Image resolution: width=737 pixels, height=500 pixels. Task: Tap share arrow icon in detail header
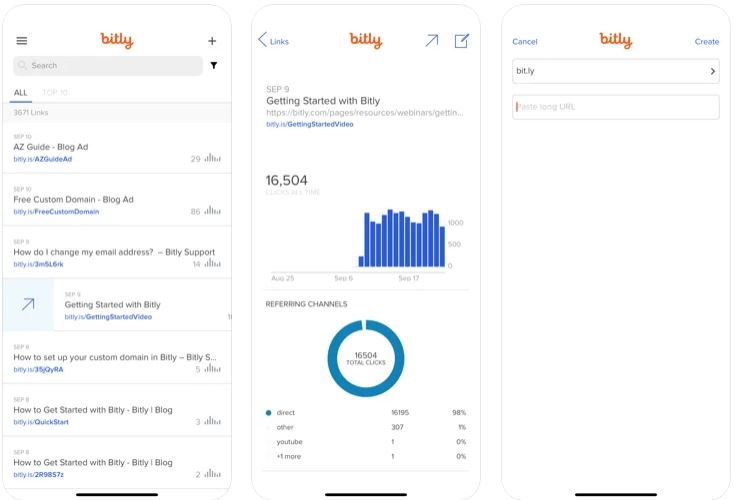(432, 40)
